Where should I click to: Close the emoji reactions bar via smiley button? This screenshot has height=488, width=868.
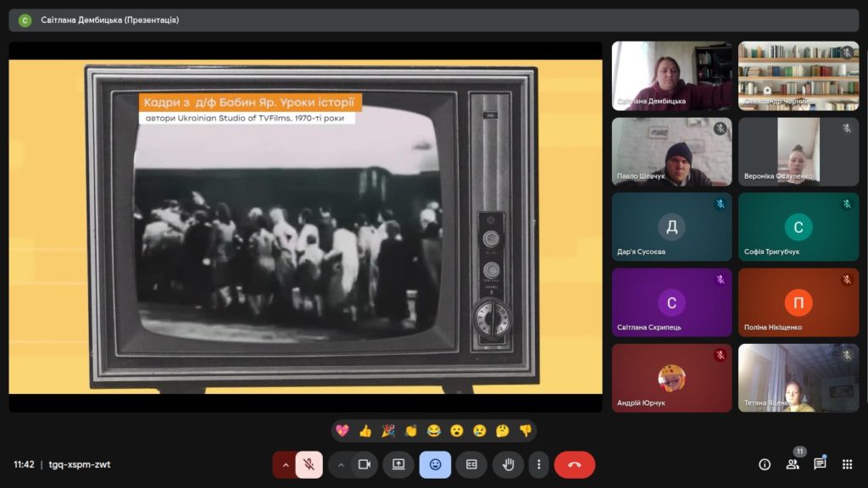pyautogui.click(x=435, y=464)
